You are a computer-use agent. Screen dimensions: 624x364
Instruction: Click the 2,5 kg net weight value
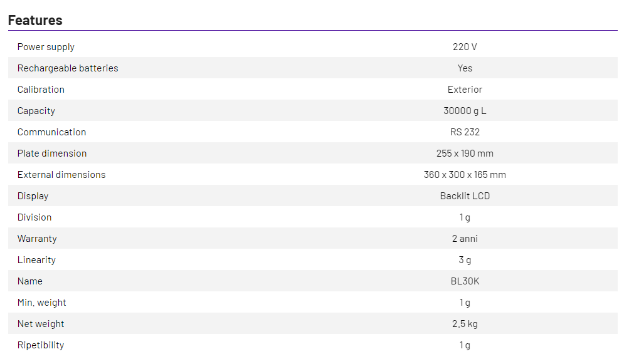pos(465,324)
